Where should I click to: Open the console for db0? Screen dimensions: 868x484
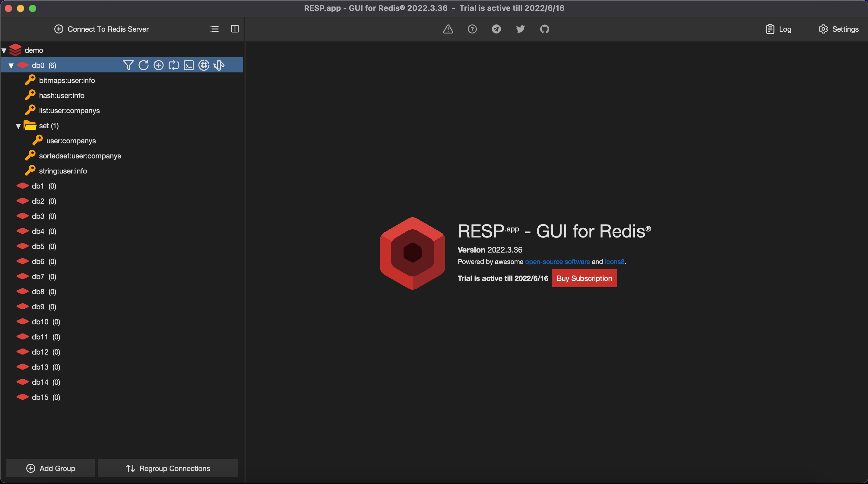(189, 65)
